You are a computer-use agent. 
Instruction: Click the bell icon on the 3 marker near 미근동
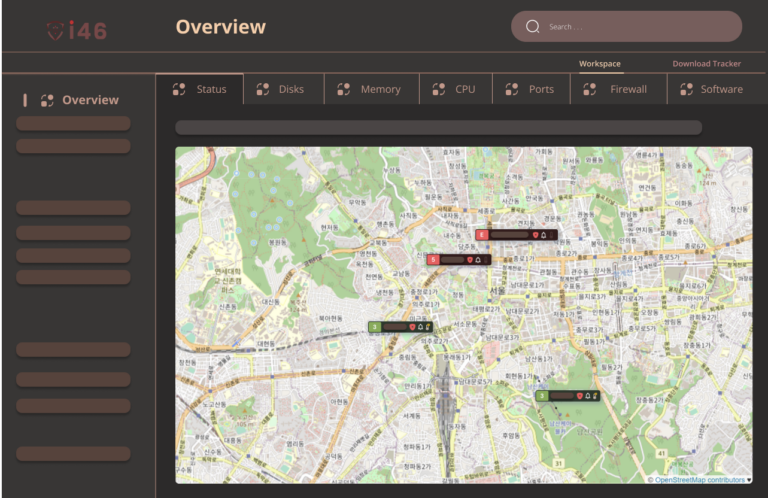[420, 327]
